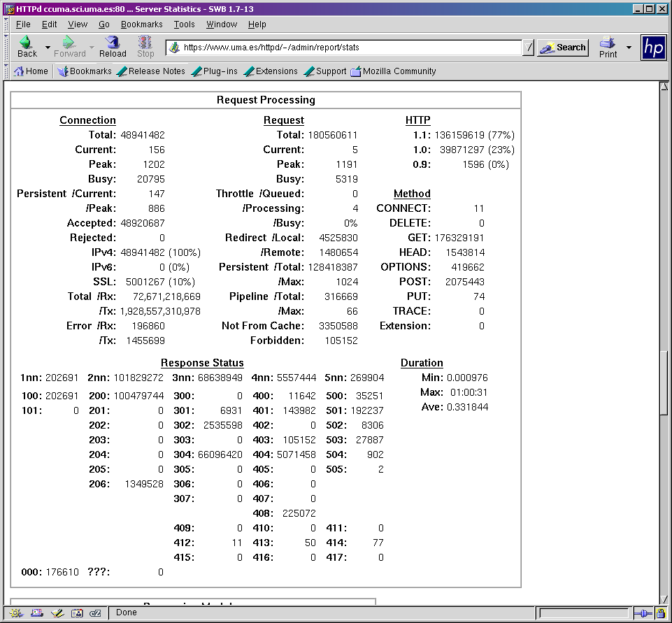Viewport: 672px width, 623px height.
Task: Open the Plug-ins bookmark
Action: click(214, 71)
